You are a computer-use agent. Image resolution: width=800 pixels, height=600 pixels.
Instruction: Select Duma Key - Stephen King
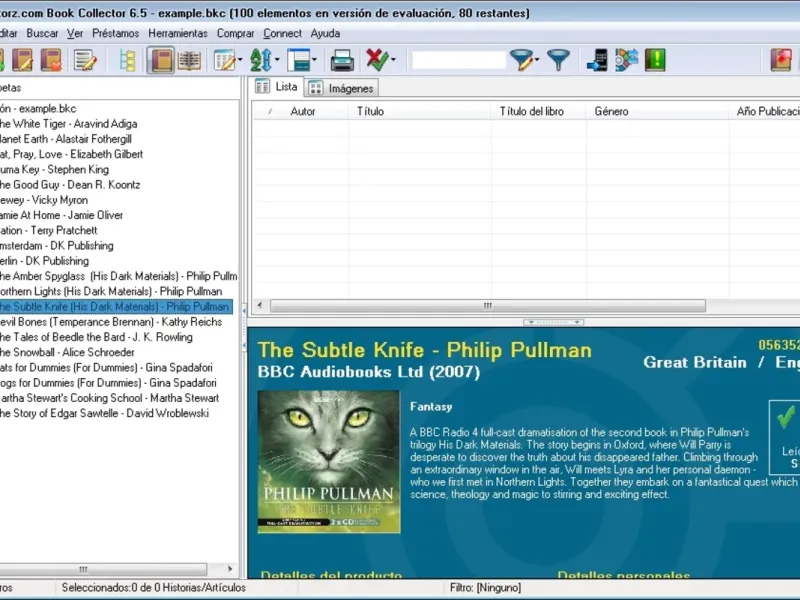click(x=54, y=169)
